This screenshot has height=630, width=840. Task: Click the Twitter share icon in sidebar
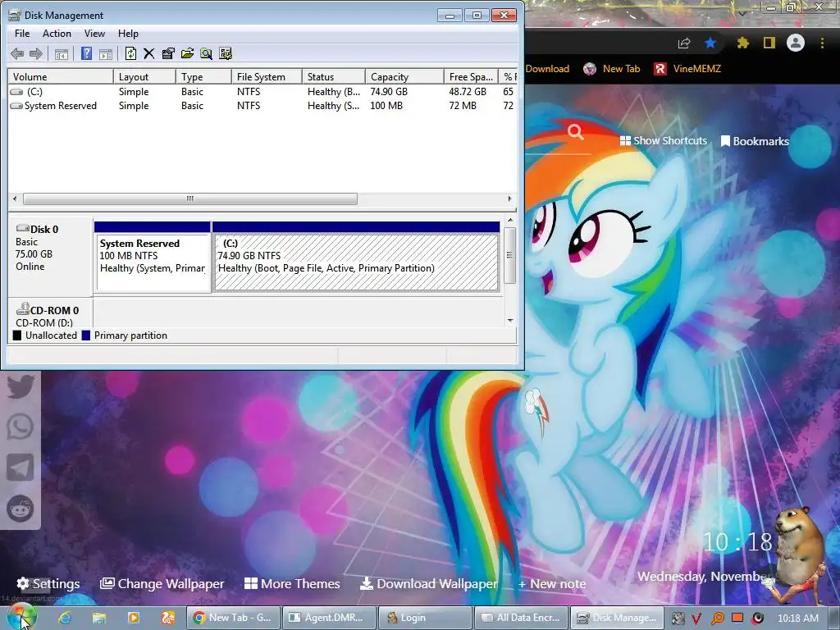(21, 386)
